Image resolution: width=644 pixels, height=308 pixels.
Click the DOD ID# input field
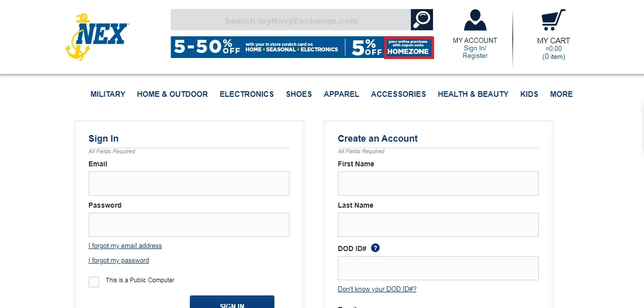438,268
